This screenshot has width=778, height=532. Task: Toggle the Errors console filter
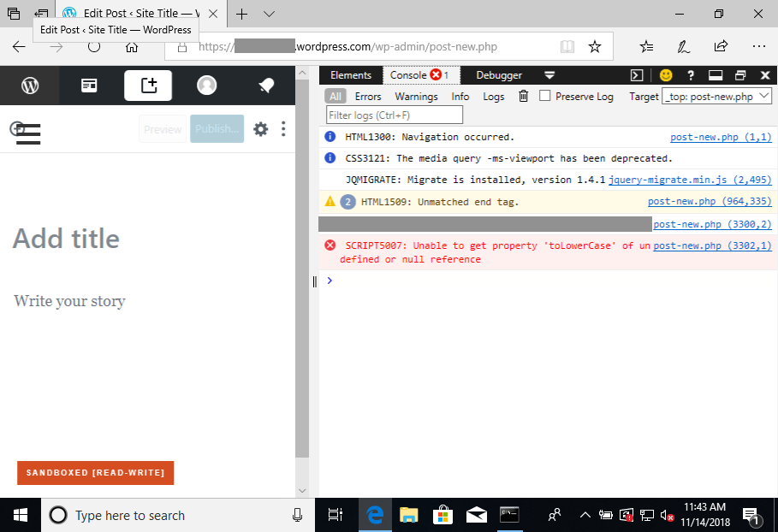click(x=367, y=96)
